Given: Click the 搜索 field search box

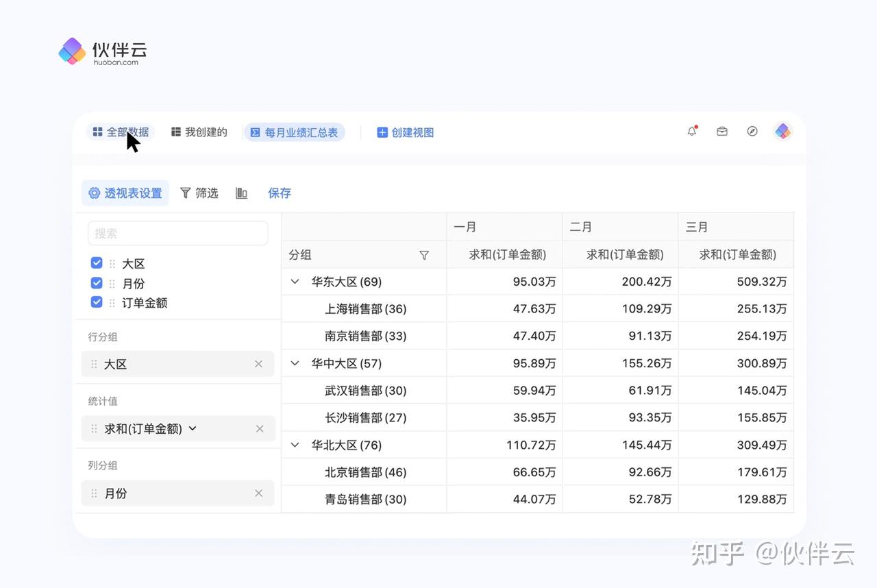Looking at the screenshot, I should [178, 233].
